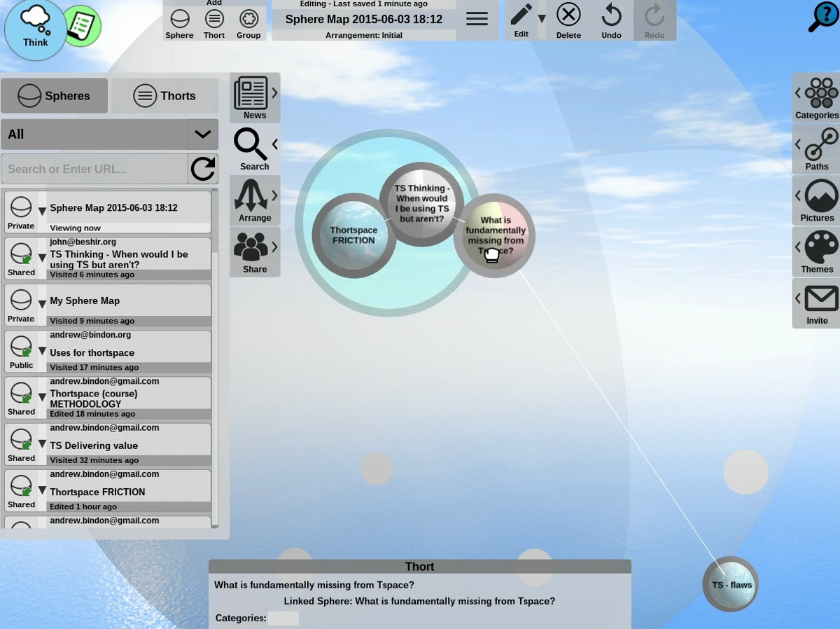This screenshot has width=840, height=629.
Task: Switch to the Spheres tab
Action: (55, 96)
